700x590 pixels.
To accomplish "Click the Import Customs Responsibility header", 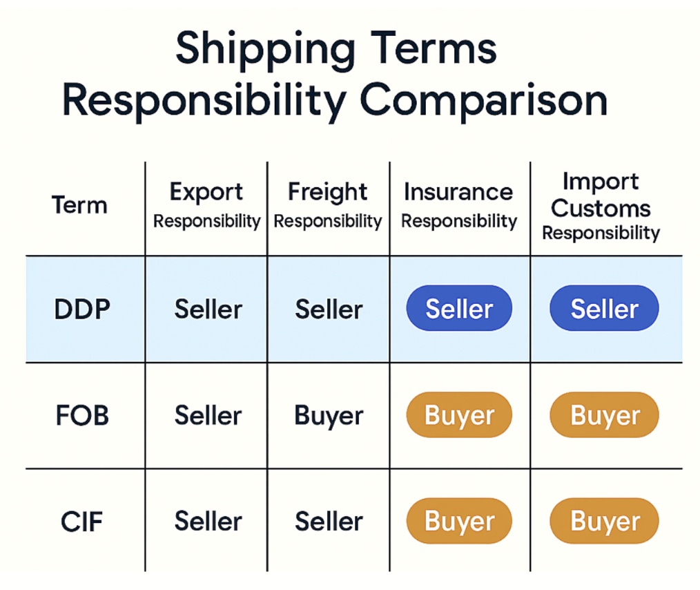I will [601, 207].
